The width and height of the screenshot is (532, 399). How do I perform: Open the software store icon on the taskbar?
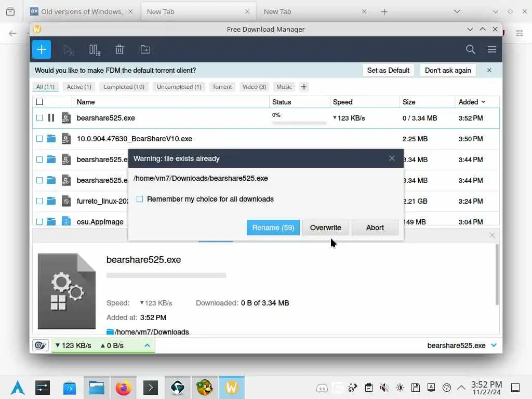click(x=70, y=388)
